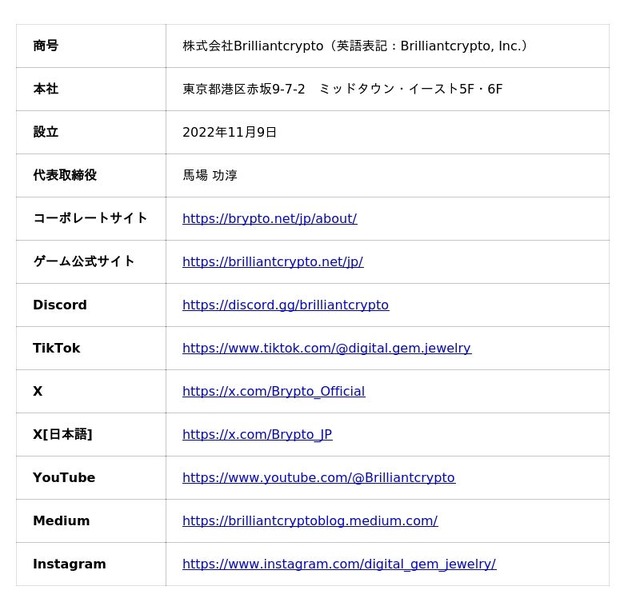Screen dimensions: 640x610
Task: Open the Medium blog link
Action: coord(309,521)
